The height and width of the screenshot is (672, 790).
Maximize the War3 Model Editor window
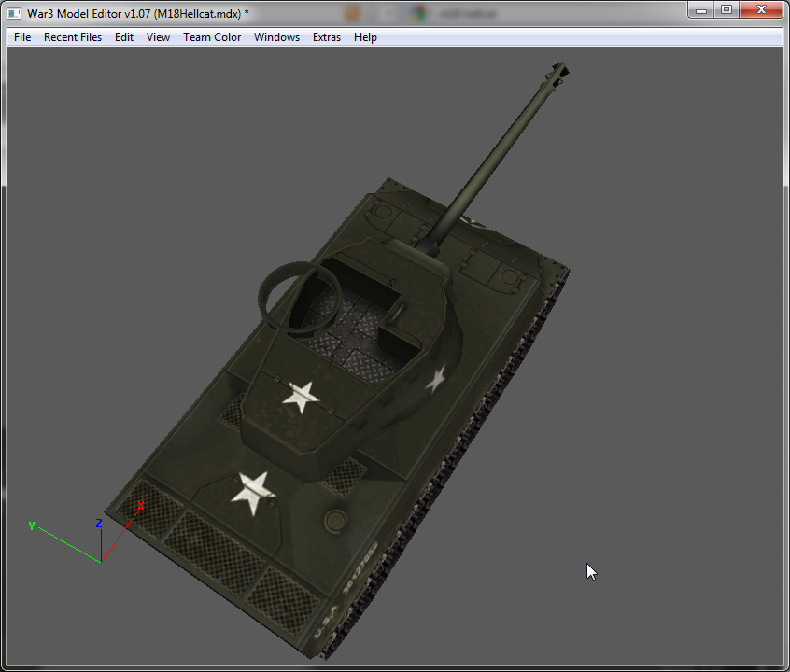[726, 9]
